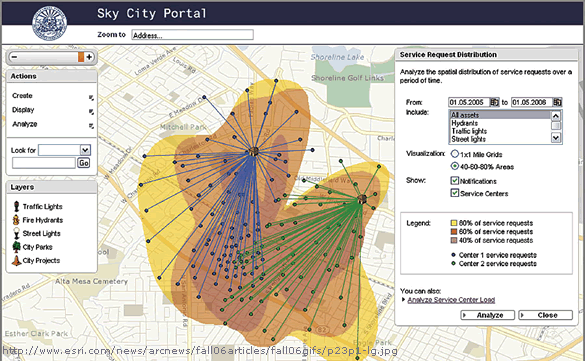Toggle the Notifications checkbox
The width and height of the screenshot is (585, 361).
(x=454, y=181)
